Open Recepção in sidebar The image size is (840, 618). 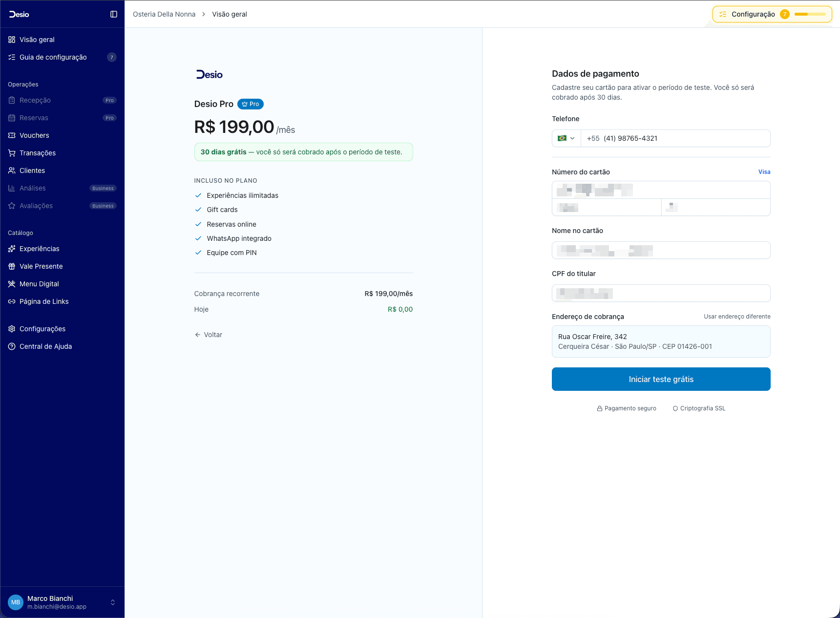[63, 100]
